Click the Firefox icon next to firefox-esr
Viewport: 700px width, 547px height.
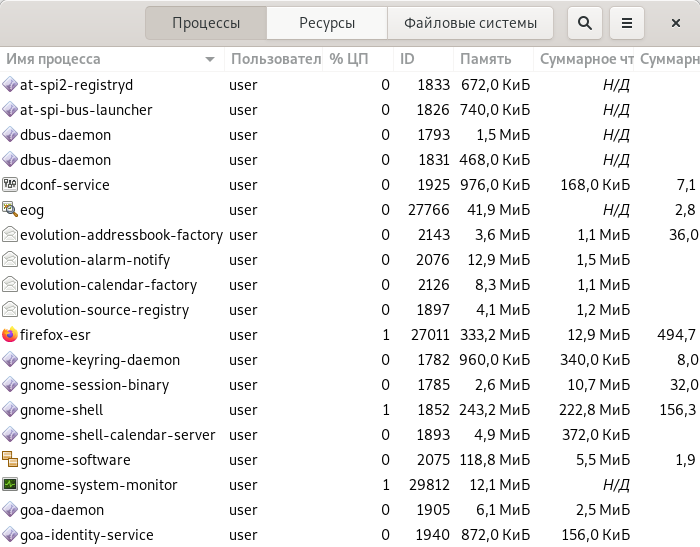tap(10, 335)
